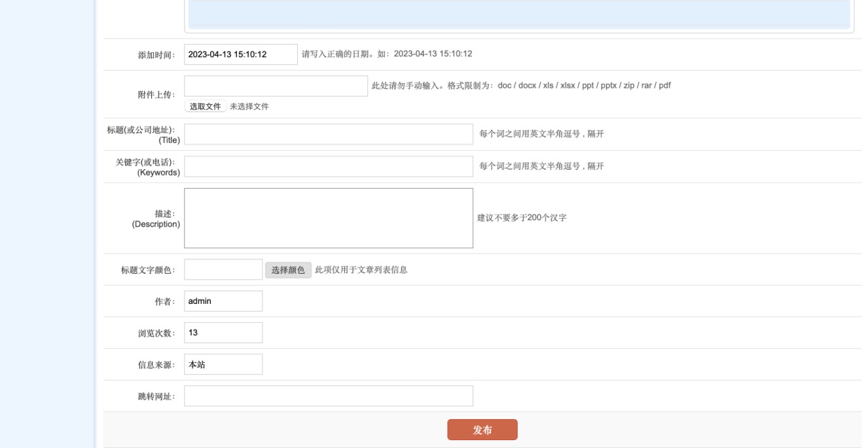
Task: Click the 信息来源 field containing 本站
Action: point(223,364)
